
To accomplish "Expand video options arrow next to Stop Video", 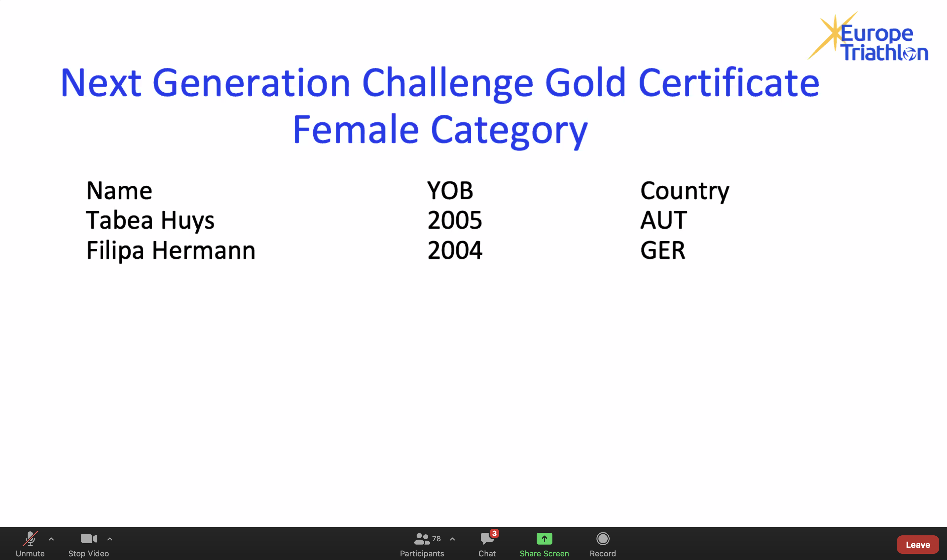I will coord(110,539).
